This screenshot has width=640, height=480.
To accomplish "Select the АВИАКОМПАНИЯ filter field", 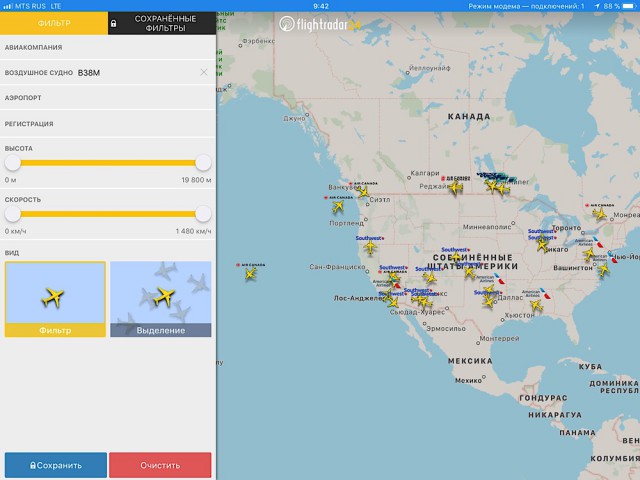I will (108, 47).
